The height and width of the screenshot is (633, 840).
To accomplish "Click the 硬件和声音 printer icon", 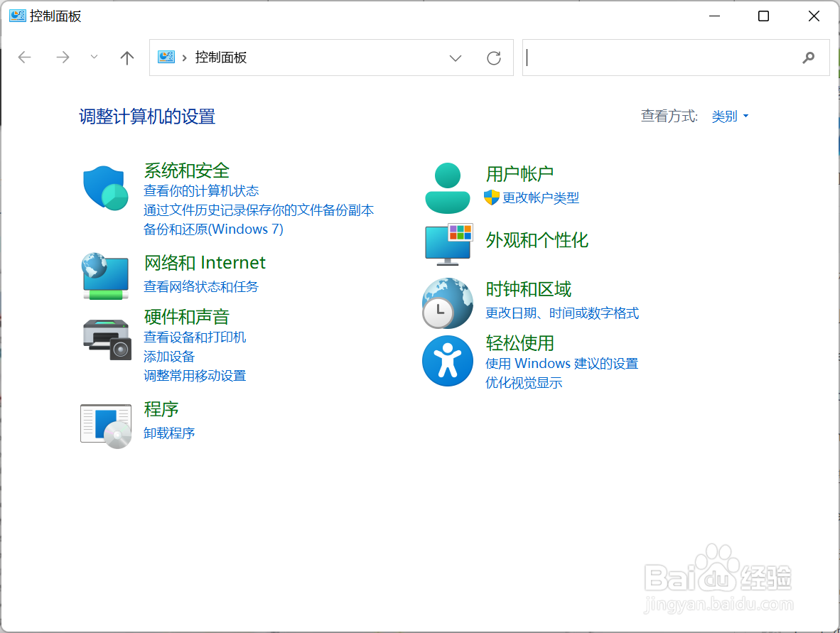I will click(x=105, y=339).
